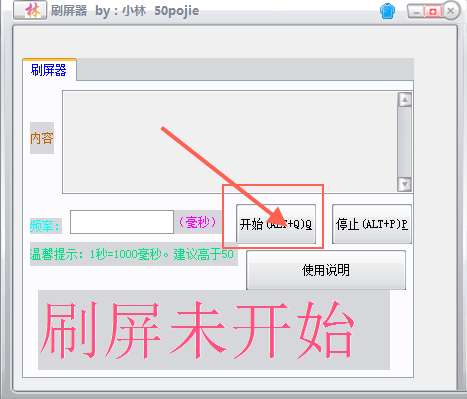Click the 刷屏未开始 status banner
The image size is (467, 399).
coord(214,330)
